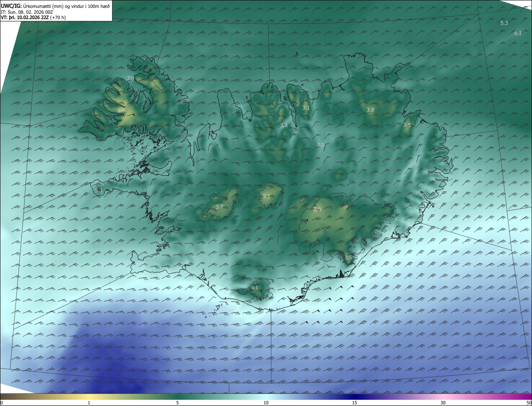Click the 1 tick on the colour scale
This screenshot has width=532, height=406.
(89, 403)
